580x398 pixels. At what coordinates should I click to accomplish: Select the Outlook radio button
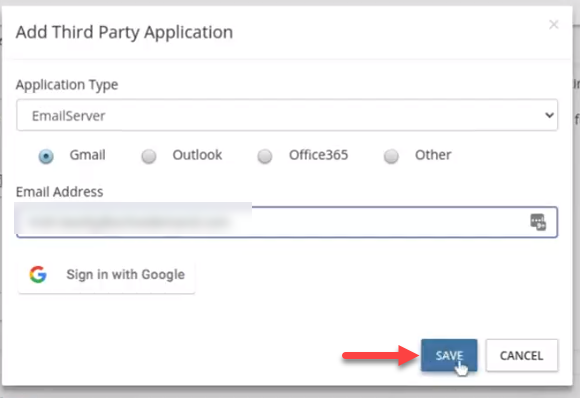[149, 156]
